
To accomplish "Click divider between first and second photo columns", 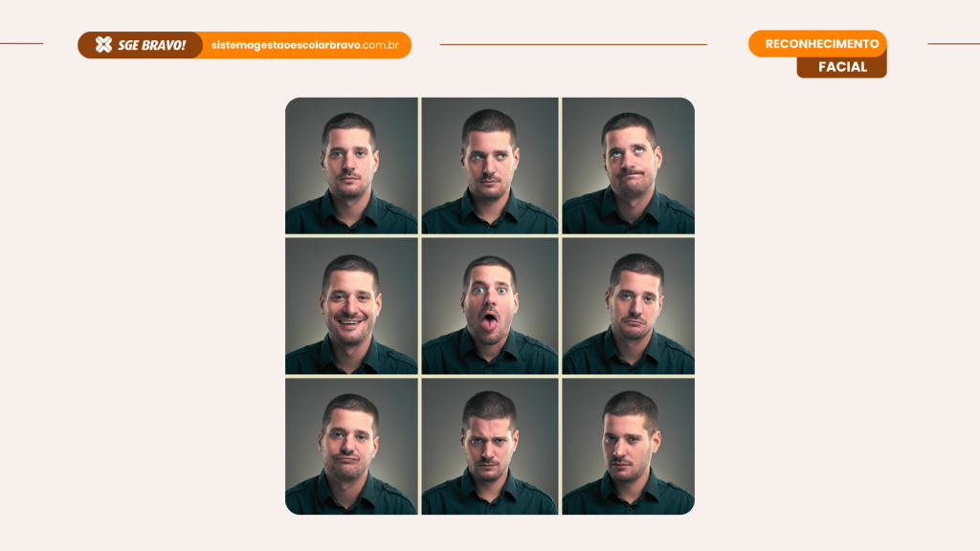I will tap(419, 306).
